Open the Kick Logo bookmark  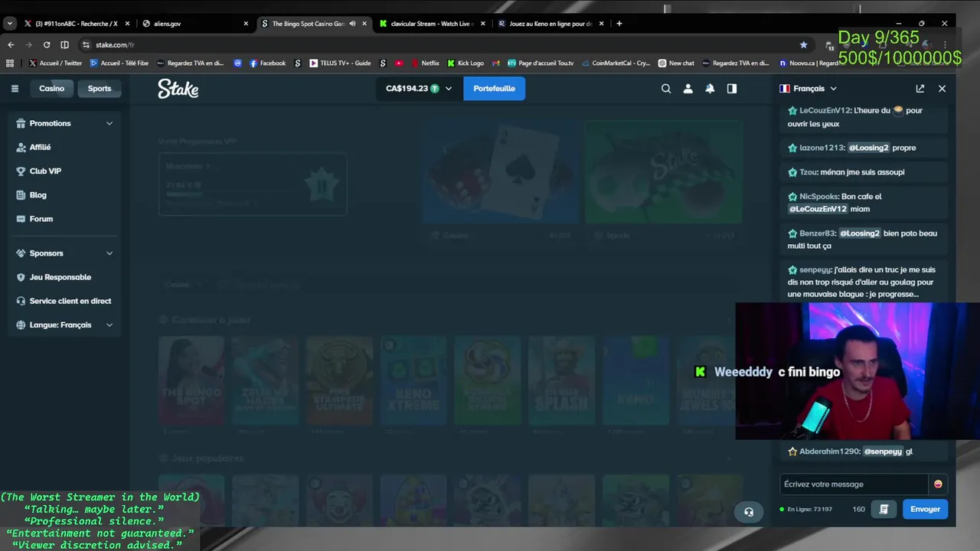tap(465, 64)
